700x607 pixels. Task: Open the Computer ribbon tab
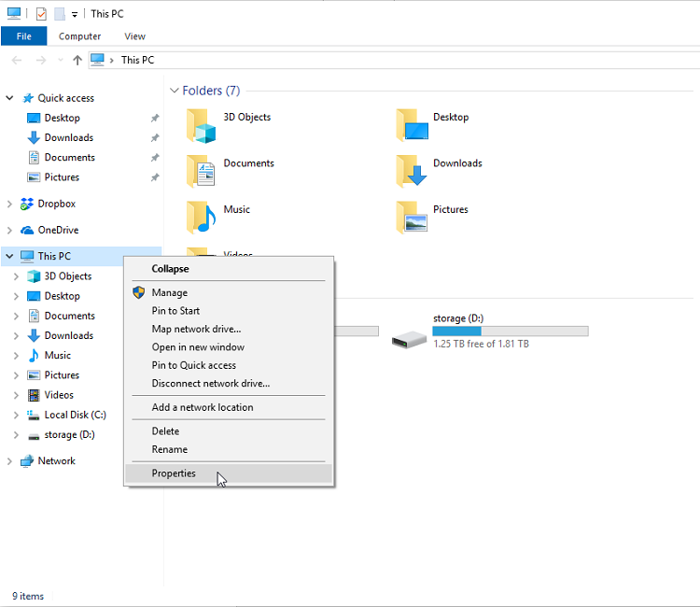click(x=80, y=36)
